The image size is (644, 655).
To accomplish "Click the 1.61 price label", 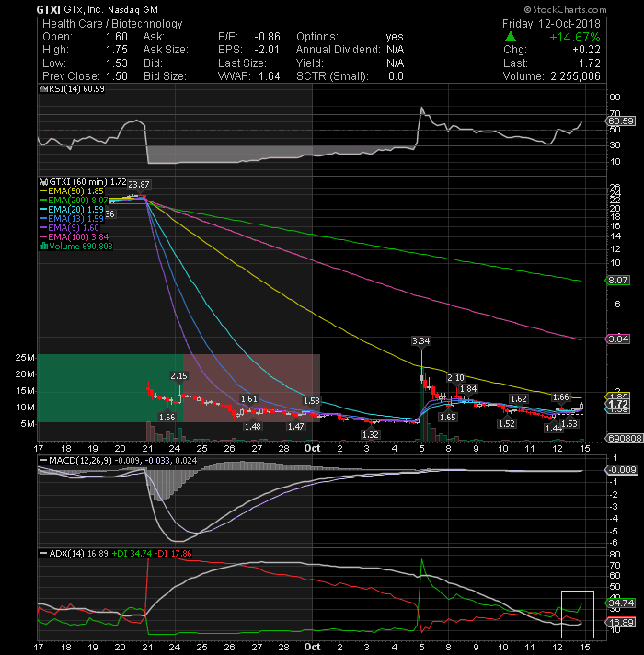I will [249, 399].
